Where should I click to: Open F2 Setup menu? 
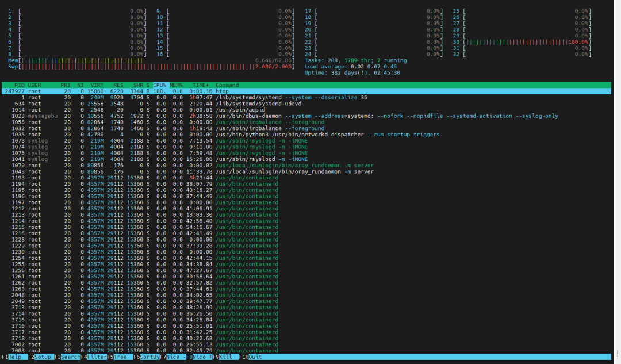click(41, 357)
